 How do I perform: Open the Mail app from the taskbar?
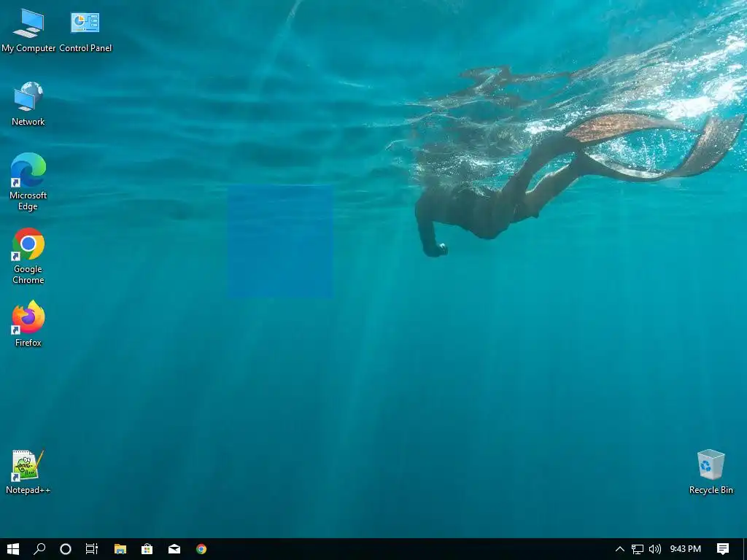[174, 549]
